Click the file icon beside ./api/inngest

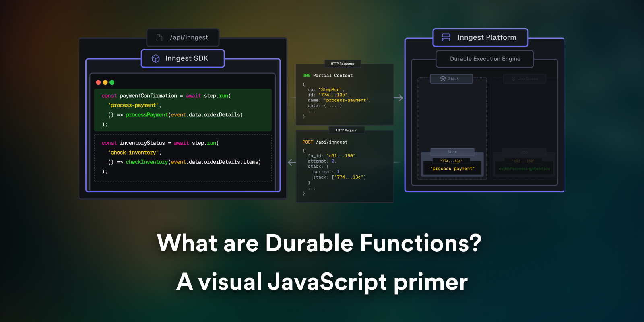click(x=159, y=37)
